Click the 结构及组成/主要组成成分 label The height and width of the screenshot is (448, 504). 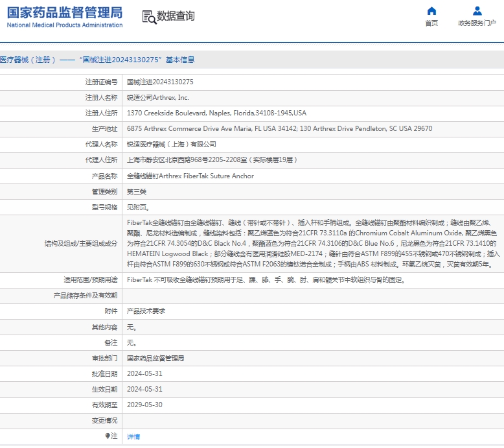(81, 244)
